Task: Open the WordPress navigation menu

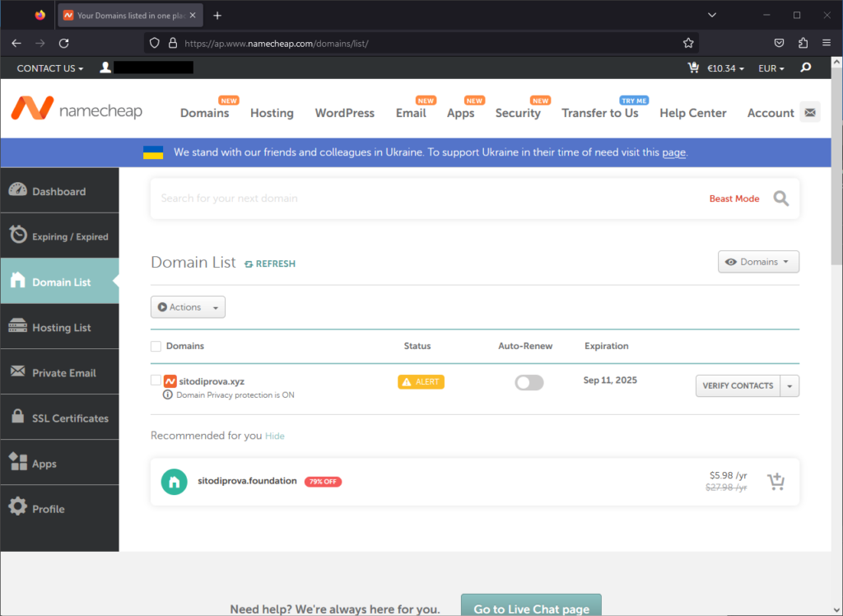Action: [x=345, y=113]
